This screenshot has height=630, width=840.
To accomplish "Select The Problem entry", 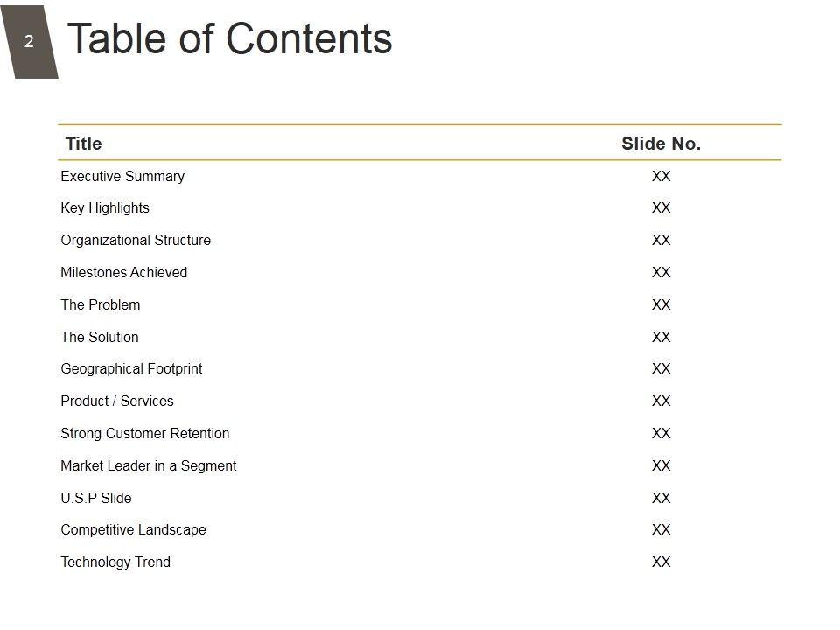I will [x=100, y=304].
